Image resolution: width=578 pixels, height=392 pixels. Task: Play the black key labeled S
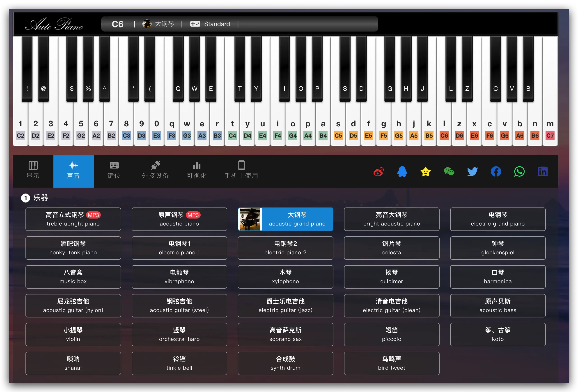pyautogui.click(x=345, y=69)
